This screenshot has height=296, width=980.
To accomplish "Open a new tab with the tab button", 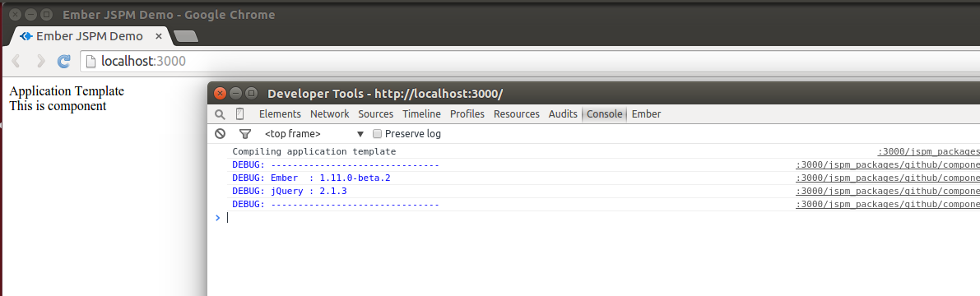I will click(x=186, y=37).
